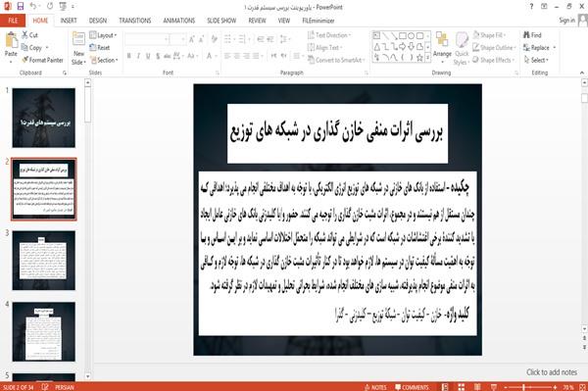This screenshot has height=391, width=588.
Task: Click PERSIAN language indicator
Action: (x=65, y=387)
